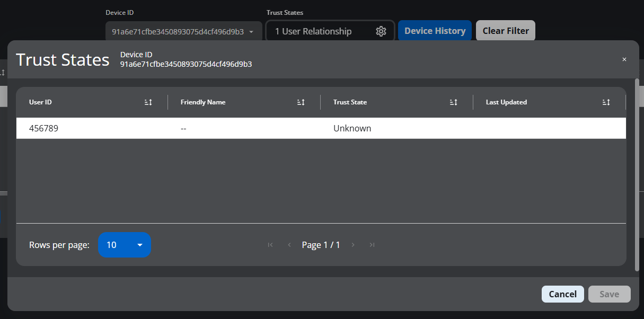Click the Page 1 / 1 indicator
644x319 pixels.
tap(321, 245)
